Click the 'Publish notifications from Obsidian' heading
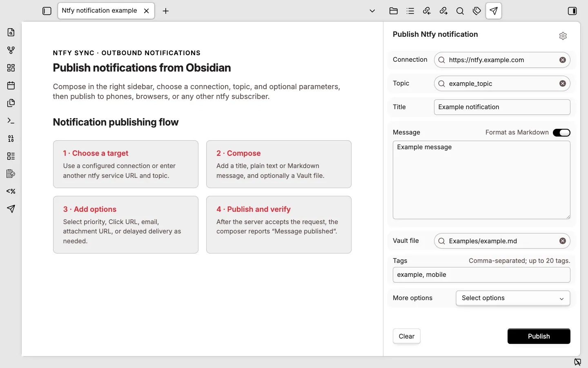 [142, 68]
